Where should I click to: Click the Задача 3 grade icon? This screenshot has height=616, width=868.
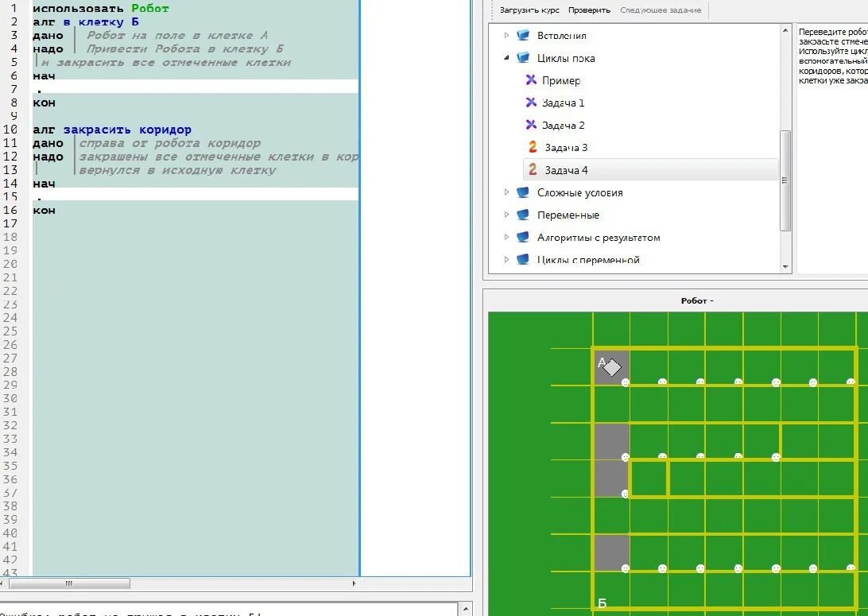pyautogui.click(x=533, y=147)
